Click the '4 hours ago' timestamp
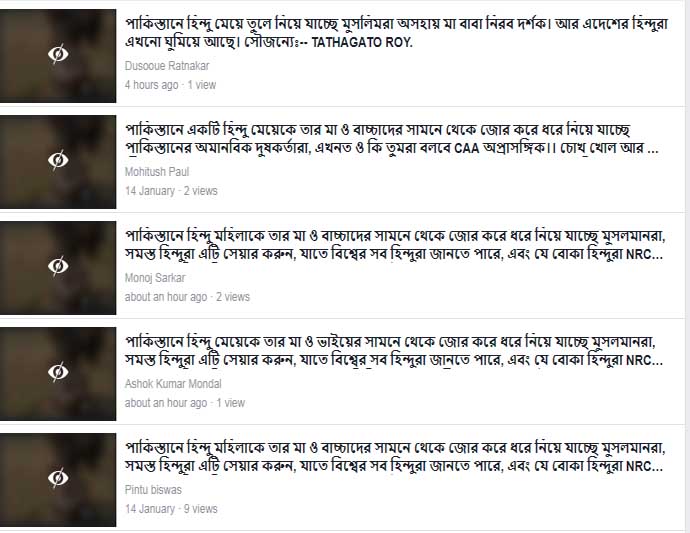 [x=151, y=85]
